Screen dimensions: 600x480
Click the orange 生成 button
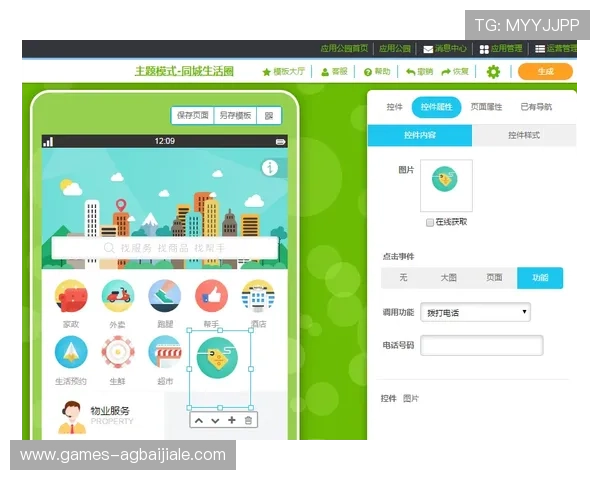point(545,72)
